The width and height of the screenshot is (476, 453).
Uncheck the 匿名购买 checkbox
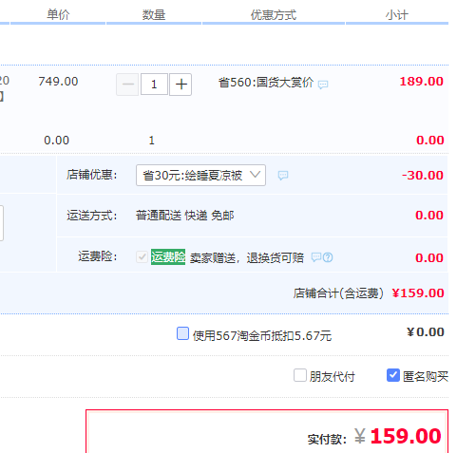point(393,375)
